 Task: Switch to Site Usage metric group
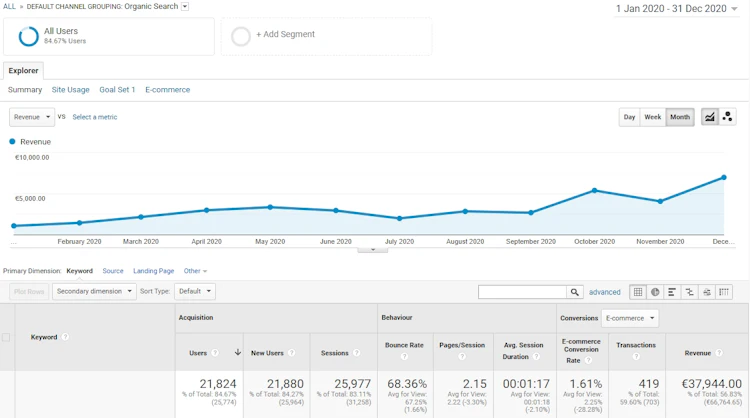(x=70, y=89)
